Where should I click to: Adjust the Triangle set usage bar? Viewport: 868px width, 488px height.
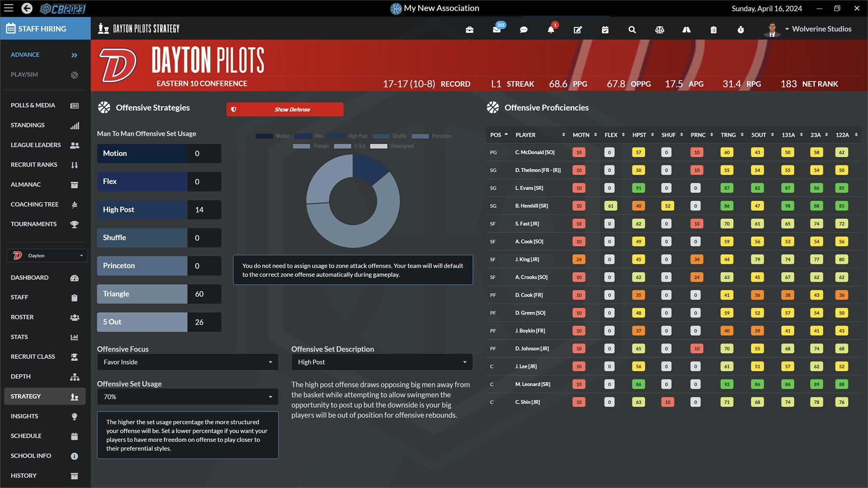coord(142,294)
